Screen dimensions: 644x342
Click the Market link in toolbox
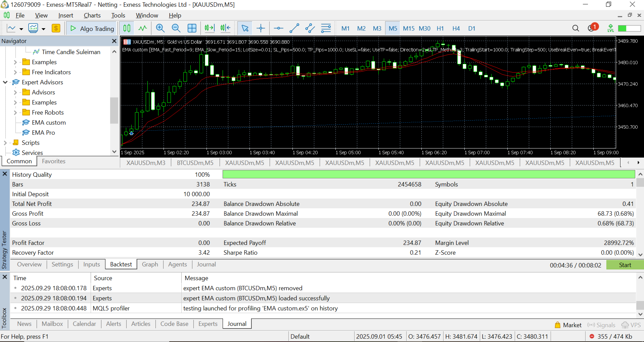[x=572, y=325]
